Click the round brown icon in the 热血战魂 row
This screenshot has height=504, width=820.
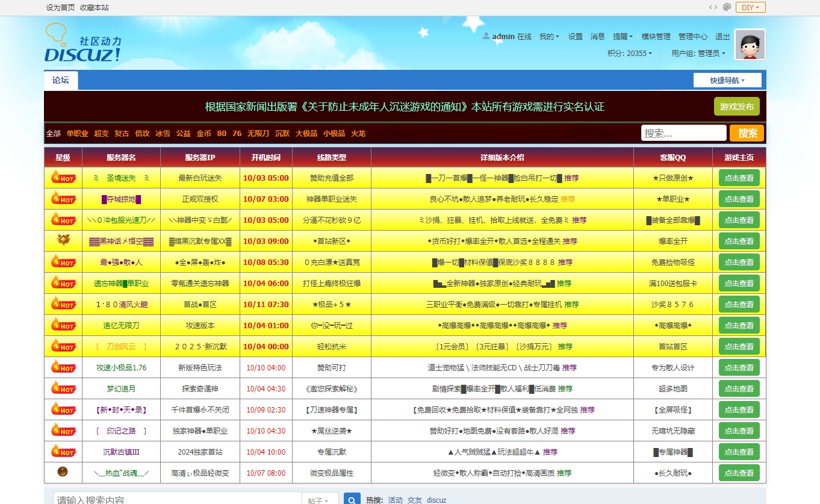(63, 471)
